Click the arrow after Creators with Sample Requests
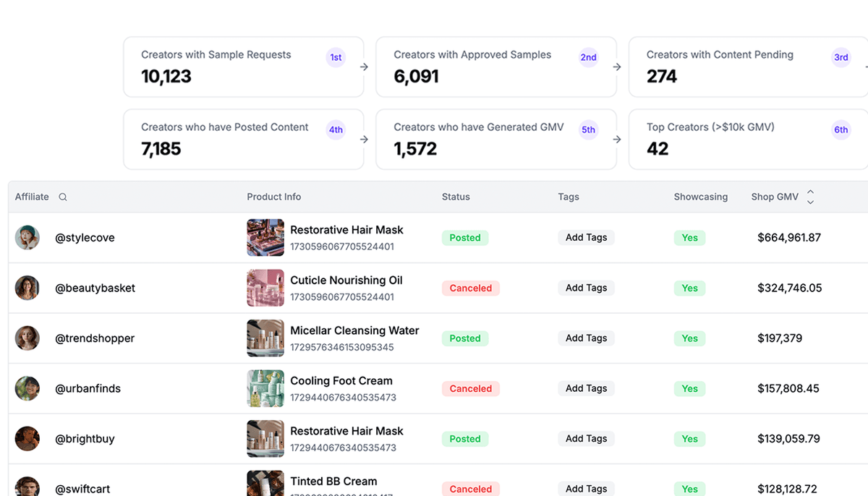868x496 pixels. [x=364, y=67]
